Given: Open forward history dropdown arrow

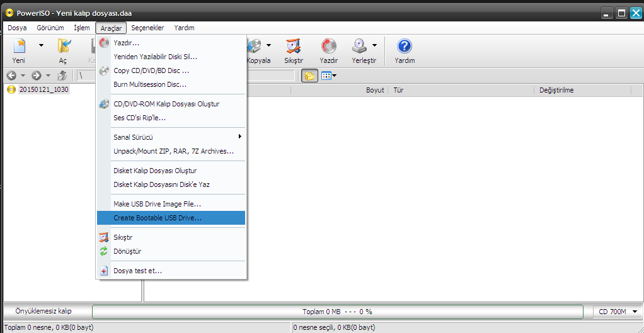Looking at the screenshot, I should pos(48,76).
